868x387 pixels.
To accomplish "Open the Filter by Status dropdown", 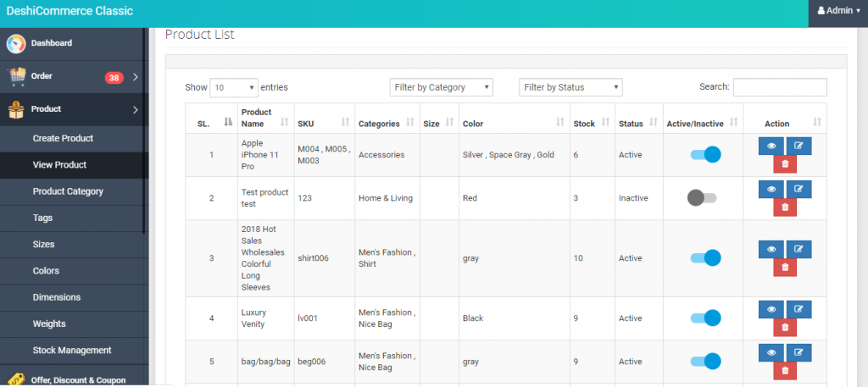I will [x=570, y=87].
